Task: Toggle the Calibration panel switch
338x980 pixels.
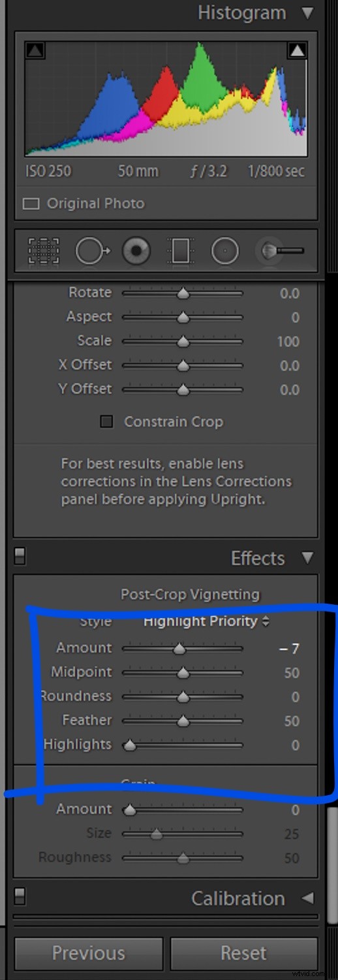Action: [20, 896]
